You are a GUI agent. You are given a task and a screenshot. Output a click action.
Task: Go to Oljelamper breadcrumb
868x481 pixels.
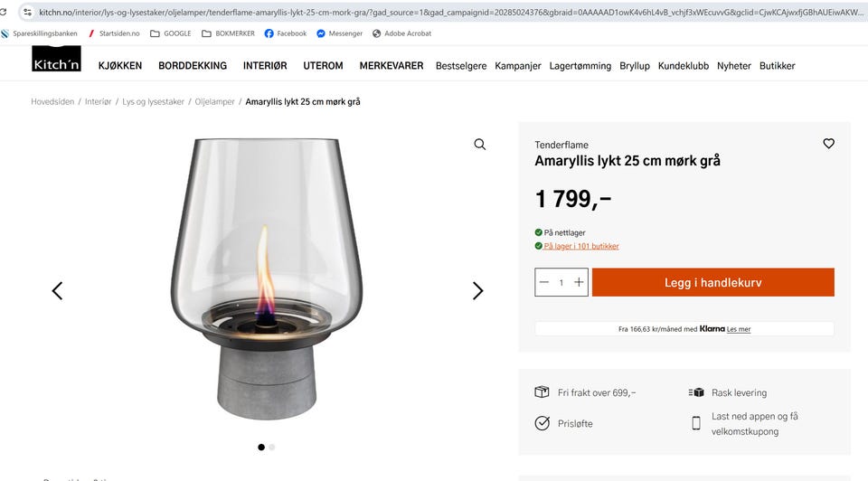(215, 102)
